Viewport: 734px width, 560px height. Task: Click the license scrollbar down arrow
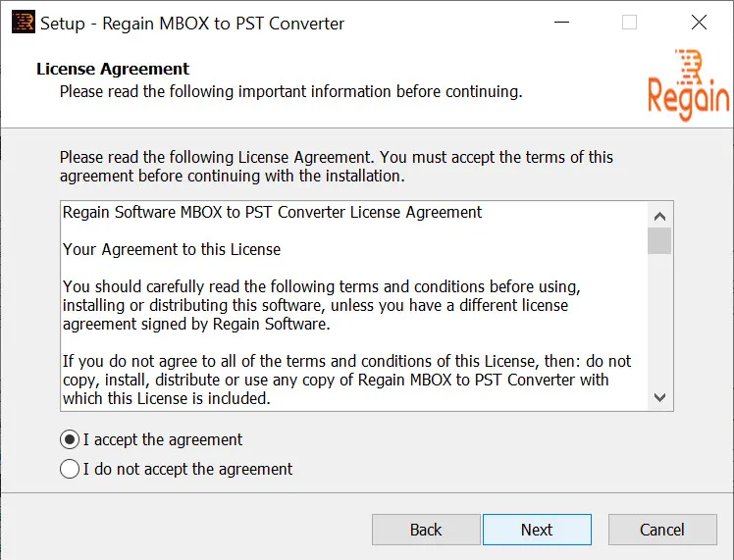(659, 397)
